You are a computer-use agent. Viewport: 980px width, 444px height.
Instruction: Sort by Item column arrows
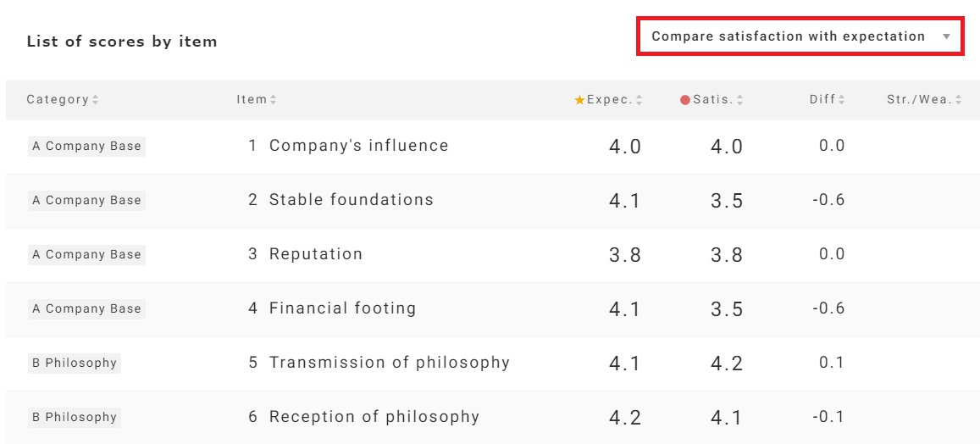point(274,100)
